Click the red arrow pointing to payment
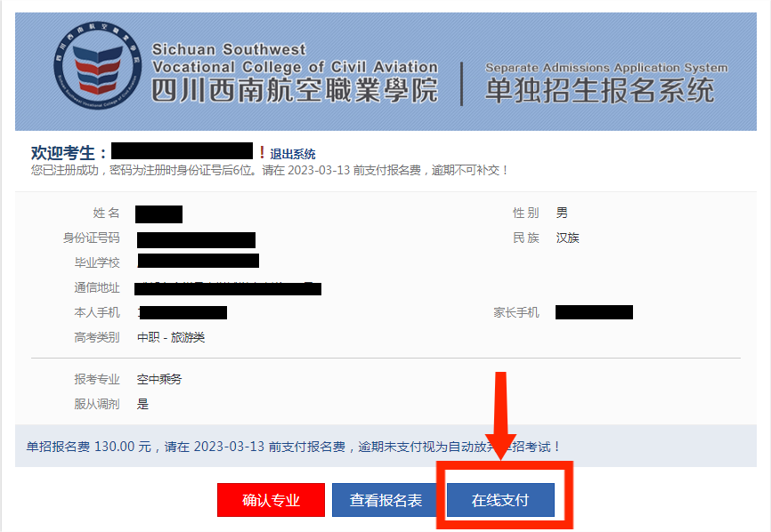 [500, 415]
